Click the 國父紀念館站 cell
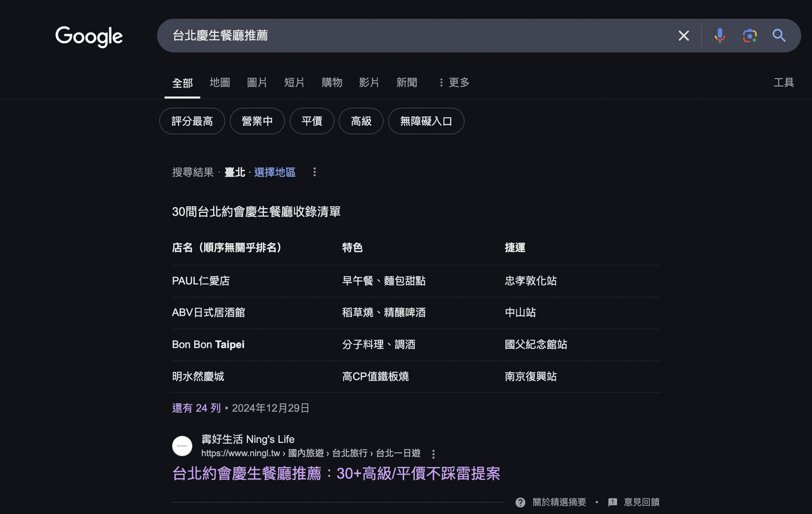Image resolution: width=812 pixels, height=514 pixels. (x=536, y=344)
